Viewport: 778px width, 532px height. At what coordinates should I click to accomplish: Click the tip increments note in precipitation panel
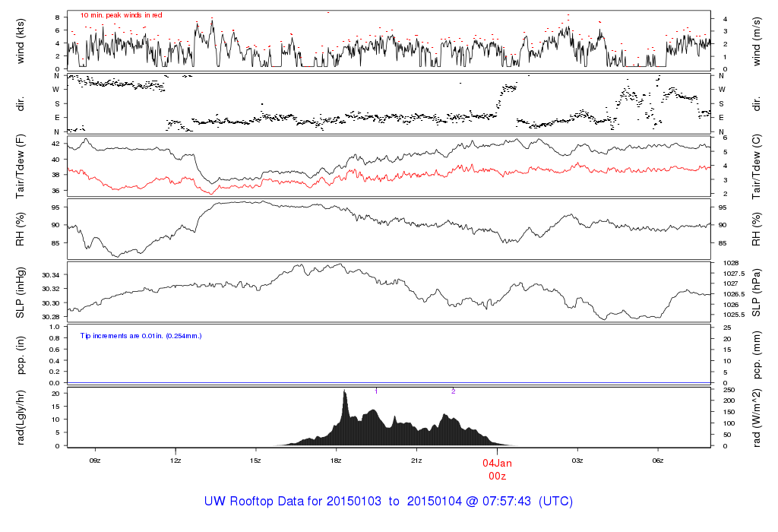pyautogui.click(x=141, y=336)
